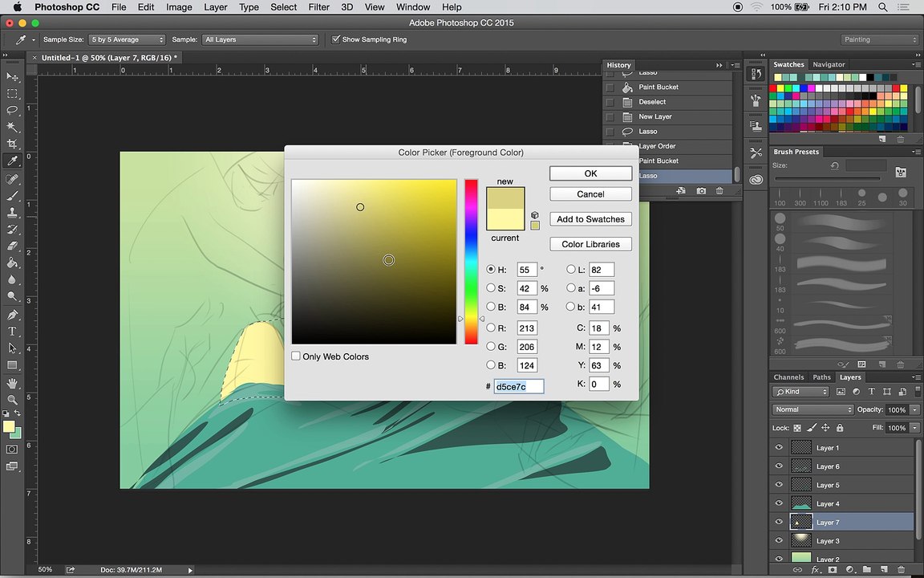924x578 pixels.
Task: Delete layer using Layers panel trash icon
Action: 901,570
